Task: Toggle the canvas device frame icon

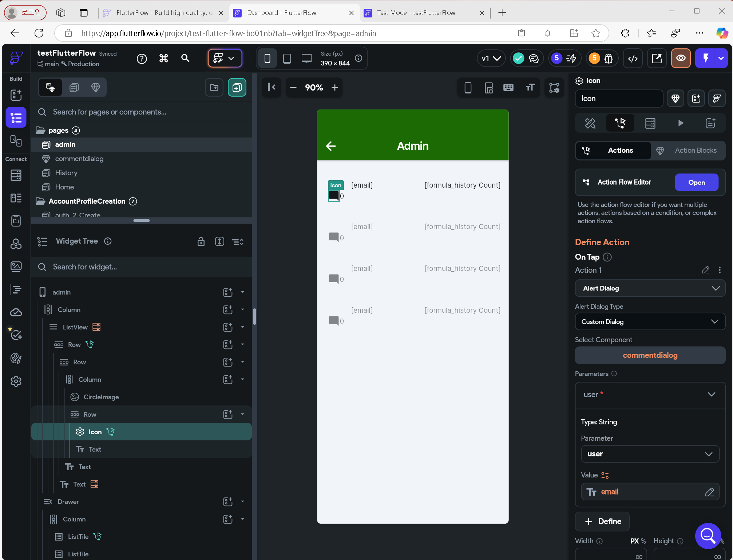Action: pyautogui.click(x=468, y=87)
